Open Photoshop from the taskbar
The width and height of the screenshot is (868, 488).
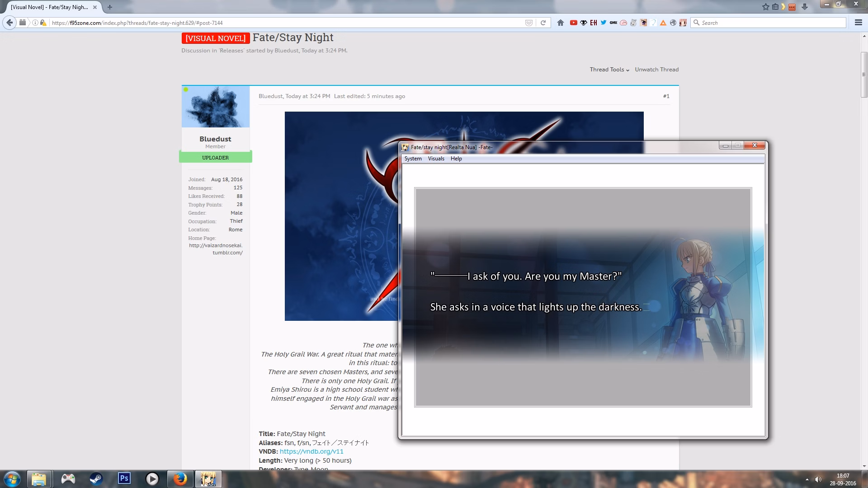(x=124, y=479)
